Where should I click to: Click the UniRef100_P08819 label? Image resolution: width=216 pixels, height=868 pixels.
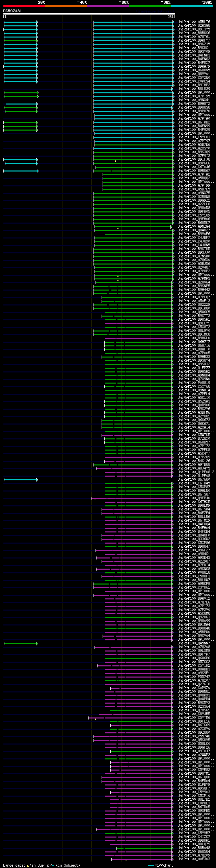tap(194, 383)
